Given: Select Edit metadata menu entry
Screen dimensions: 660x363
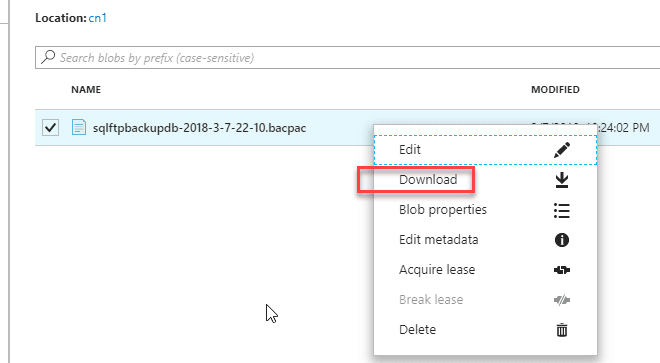Looking at the screenshot, I should point(485,240).
